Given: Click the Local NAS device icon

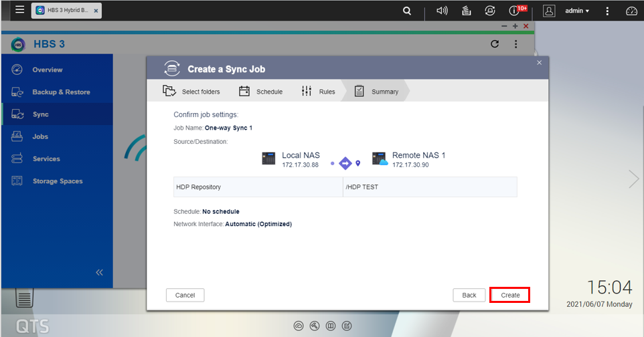Looking at the screenshot, I should coord(268,158).
